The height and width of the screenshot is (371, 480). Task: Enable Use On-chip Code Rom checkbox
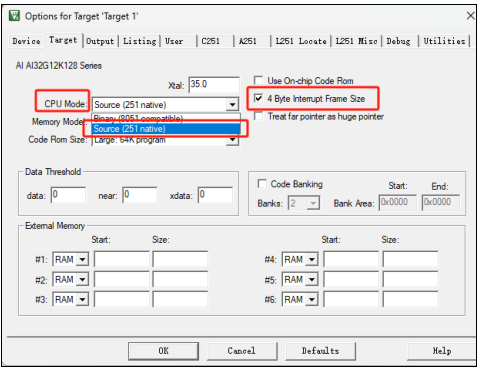pyautogui.click(x=258, y=81)
